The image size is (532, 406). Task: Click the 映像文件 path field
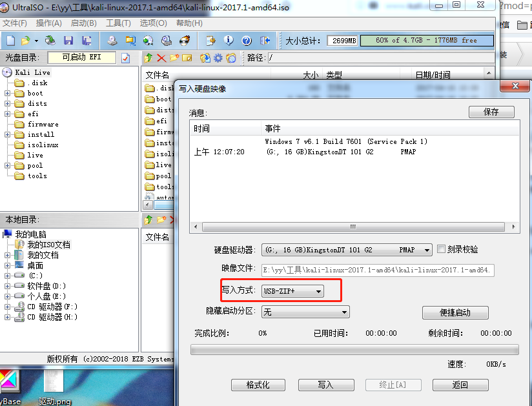378,270
